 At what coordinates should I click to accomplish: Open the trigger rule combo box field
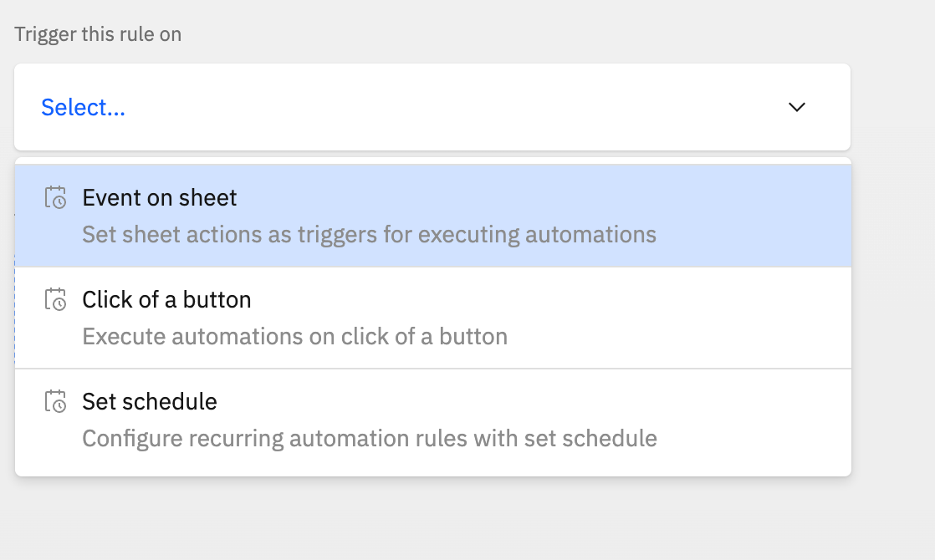tap(432, 107)
